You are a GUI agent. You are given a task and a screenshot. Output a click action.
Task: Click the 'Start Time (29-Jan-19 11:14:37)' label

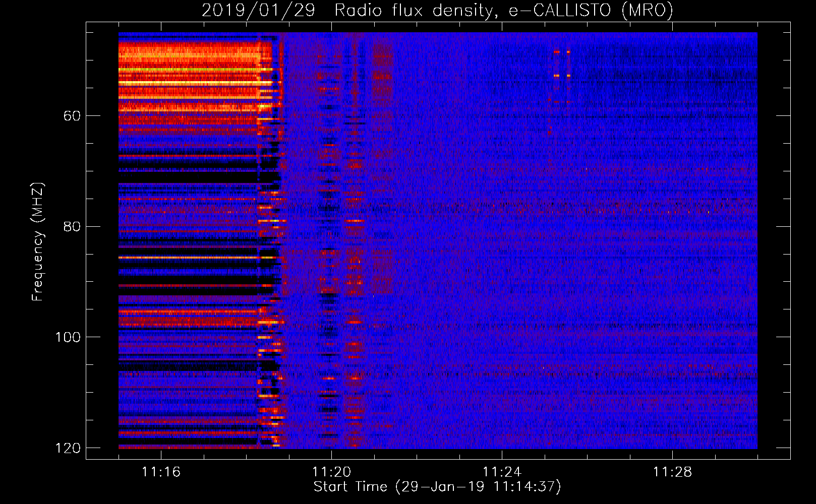coord(437,487)
